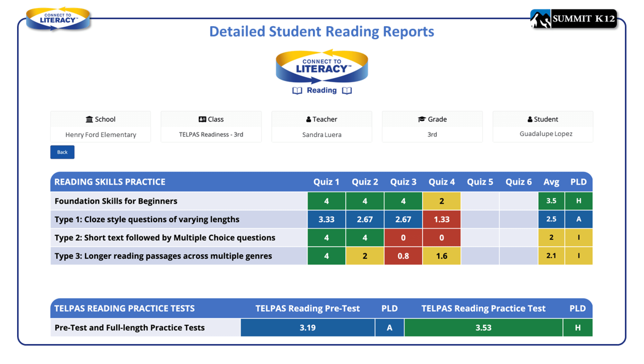Click the Back button
The height and width of the screenshot is (364, 644).
[62, 152]
